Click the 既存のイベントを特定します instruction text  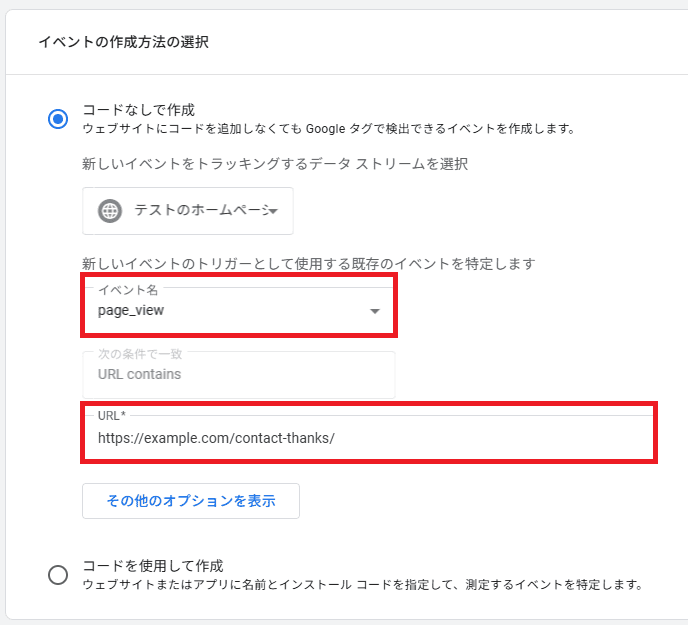tap(309, 264)
